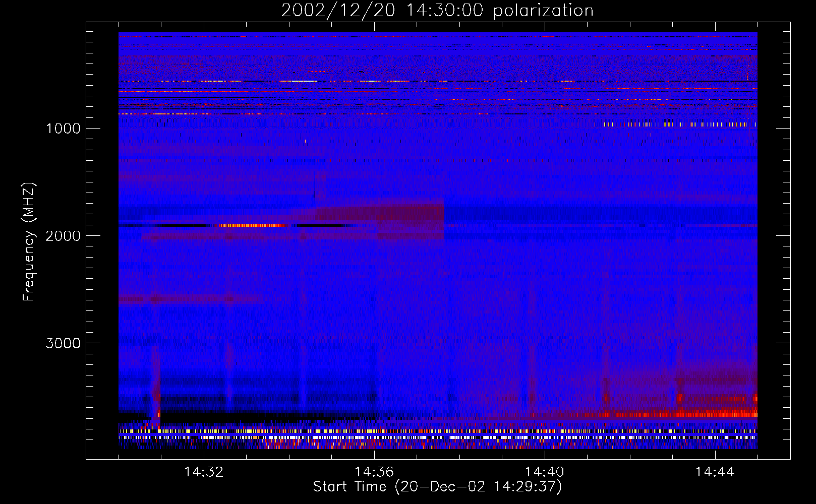Click the "14:36" time tick label
The height and width of the screenshot is (504, 816).
point(374,472)
